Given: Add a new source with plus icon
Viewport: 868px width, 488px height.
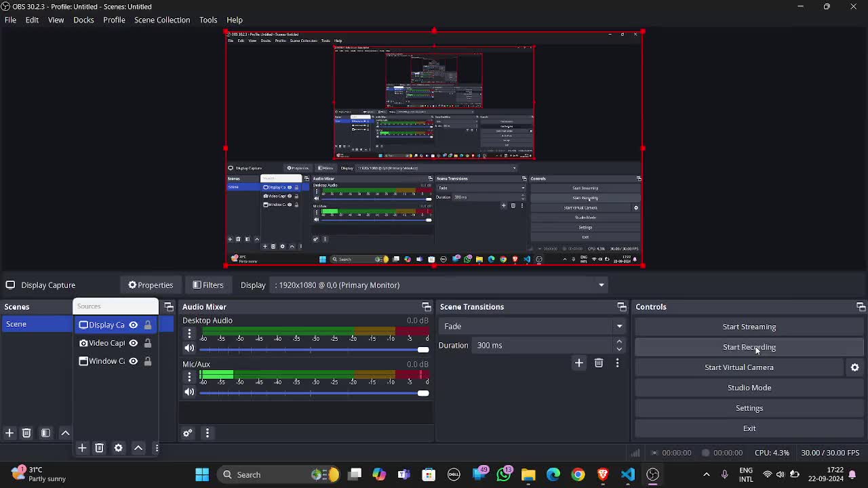Looking at the screenshot, I should coord(82,448).
